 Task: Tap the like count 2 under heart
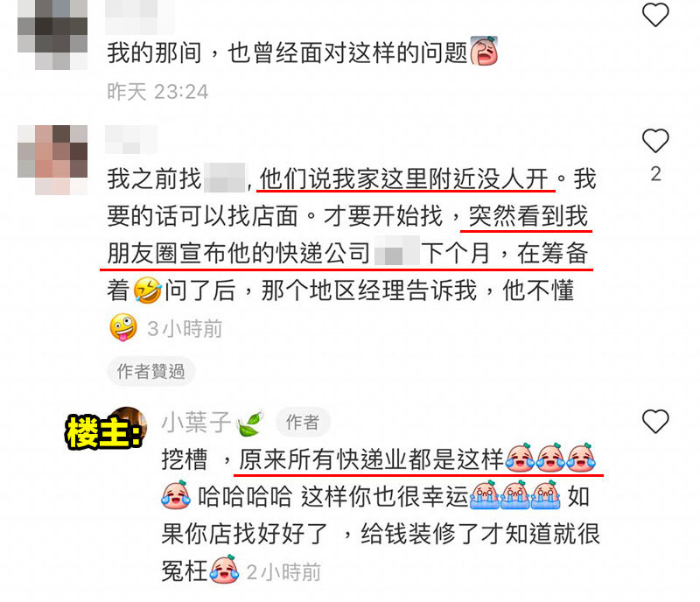655,174
